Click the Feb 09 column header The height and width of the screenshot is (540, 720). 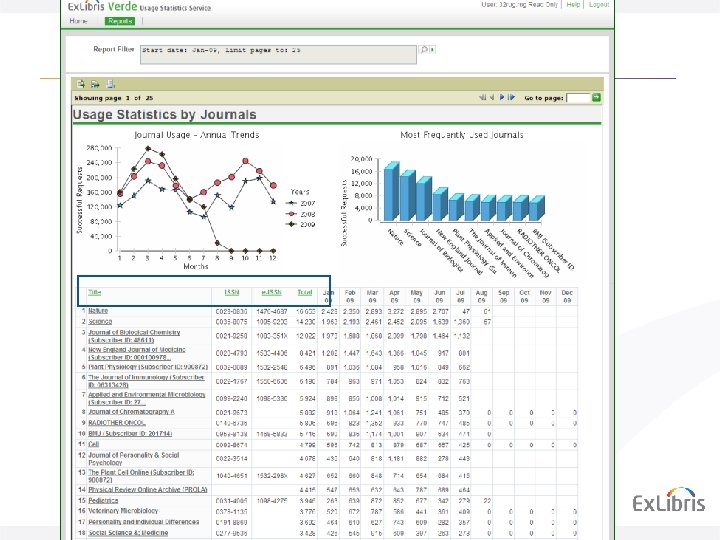pos(350,296)
